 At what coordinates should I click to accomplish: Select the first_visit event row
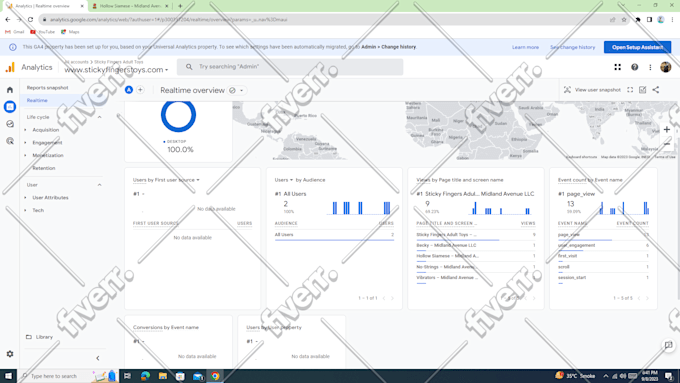pyautogui.click(x=603, y=256)
